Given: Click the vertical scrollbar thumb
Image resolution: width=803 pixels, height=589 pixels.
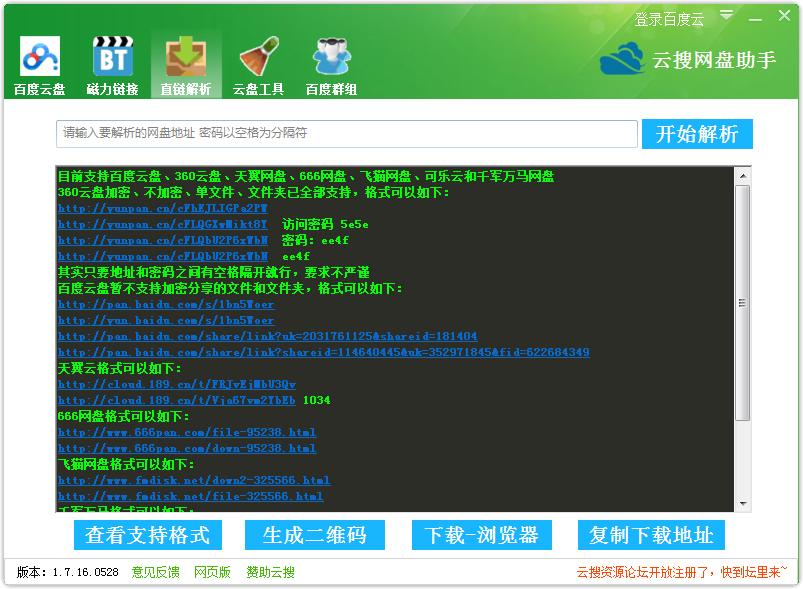Looking at the screenshot, I should 743,303.
